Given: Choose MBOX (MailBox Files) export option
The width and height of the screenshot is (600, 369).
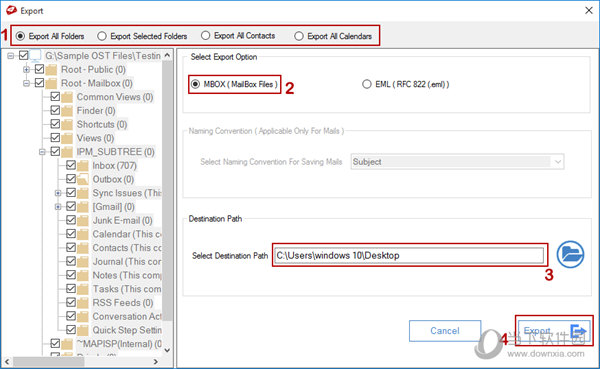Looking at the screenshot, I should pyautogui.click(x=196, y=84).
